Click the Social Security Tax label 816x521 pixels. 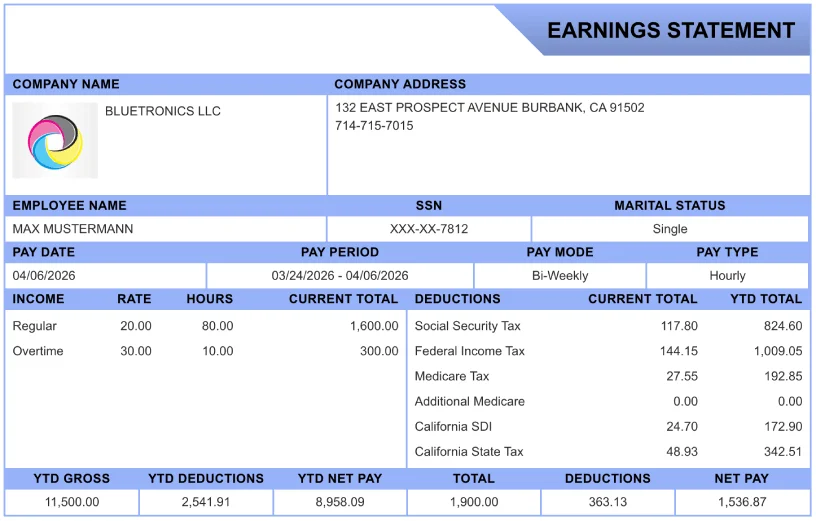click(468, 326)
